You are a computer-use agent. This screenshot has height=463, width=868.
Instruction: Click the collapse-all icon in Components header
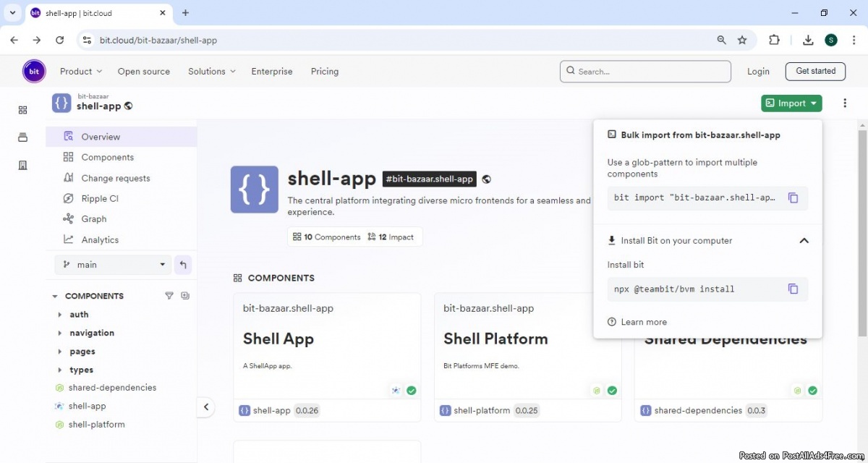(x=185, y=296)
